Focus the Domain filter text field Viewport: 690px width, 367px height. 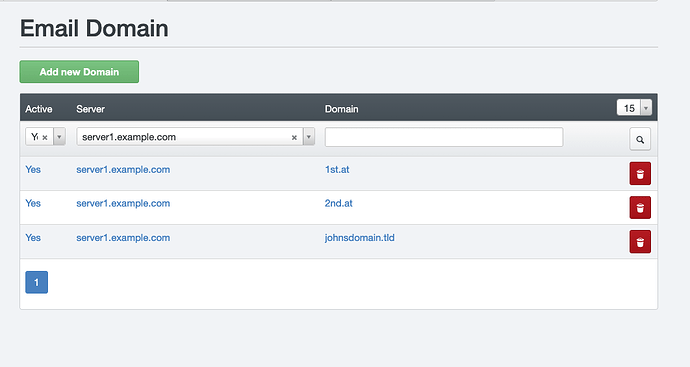click(444, 137)
